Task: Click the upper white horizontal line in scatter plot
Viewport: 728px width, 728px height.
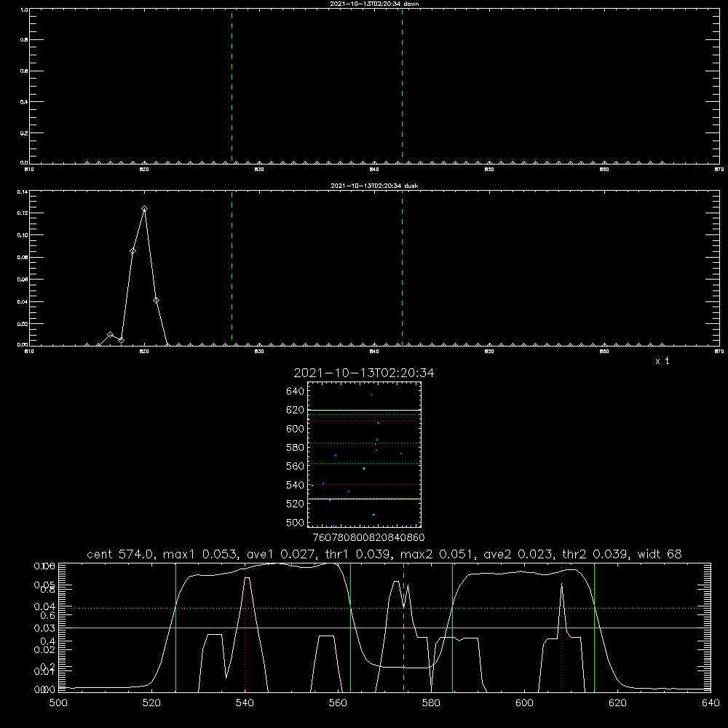Action: point(365,411)
